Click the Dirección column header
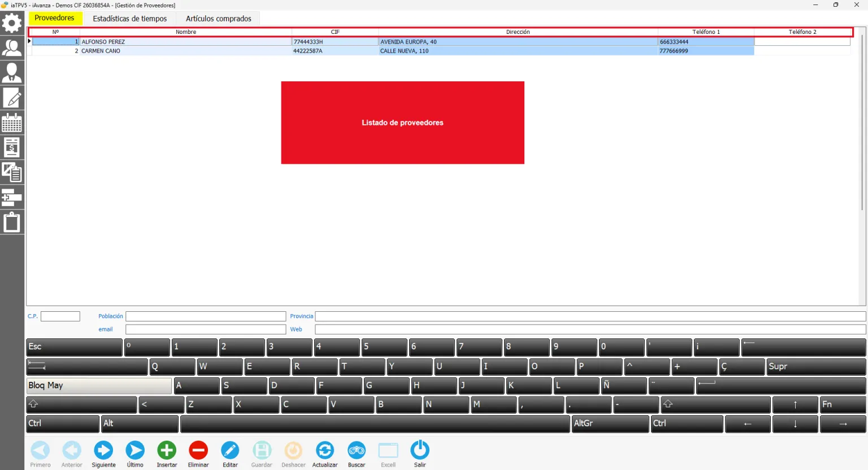 click(x=518, y=32)
